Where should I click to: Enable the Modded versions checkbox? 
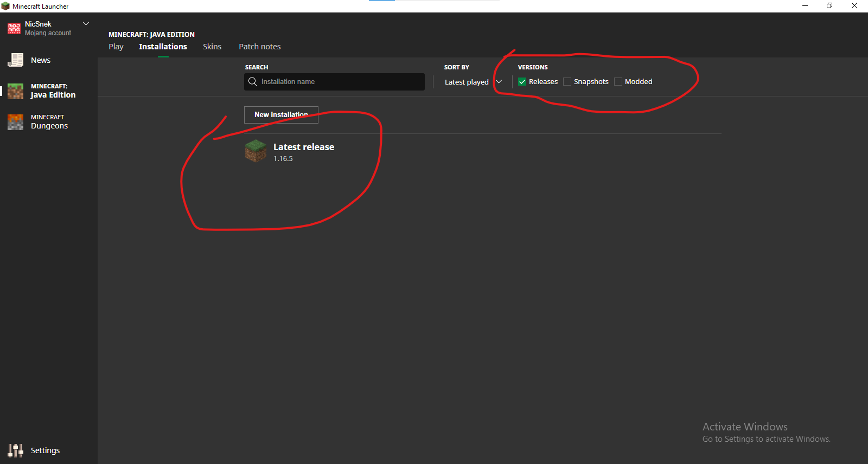click(x=618, y=82)
